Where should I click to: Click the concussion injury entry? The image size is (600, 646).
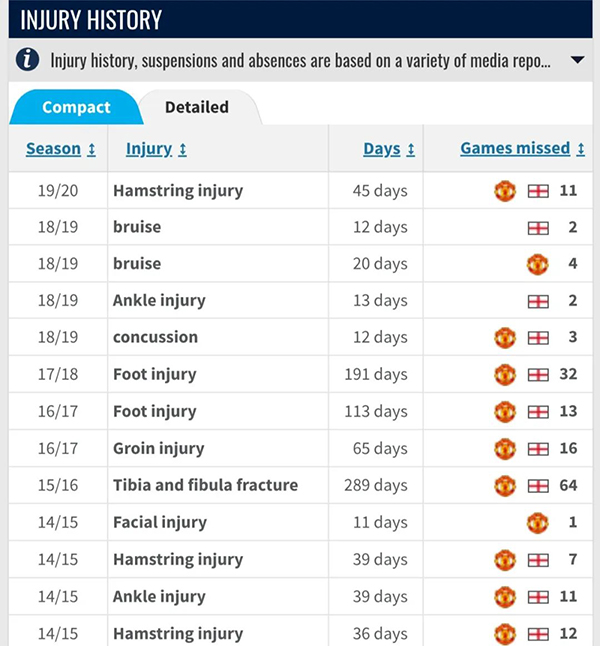(x=155, y=338)
